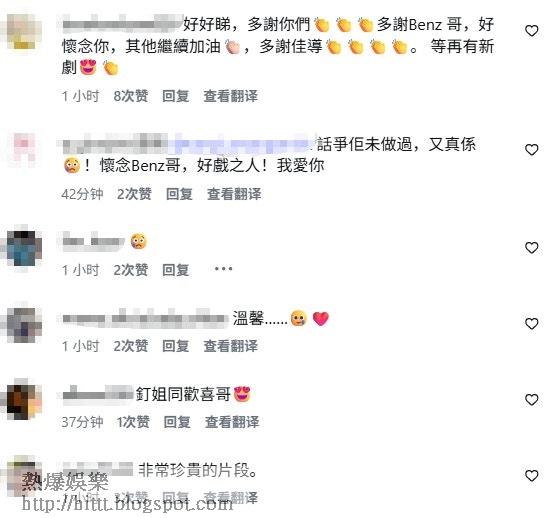The height and width of the screenshot is (518, 555).
Task: View translation of the 好戲之人 comment
Action: click(x=234, y=194)
